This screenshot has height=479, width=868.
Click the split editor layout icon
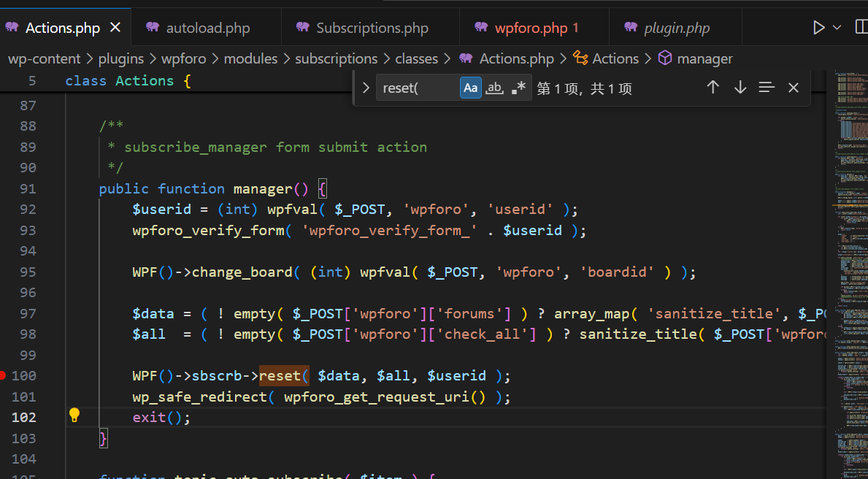coord(861,28)
